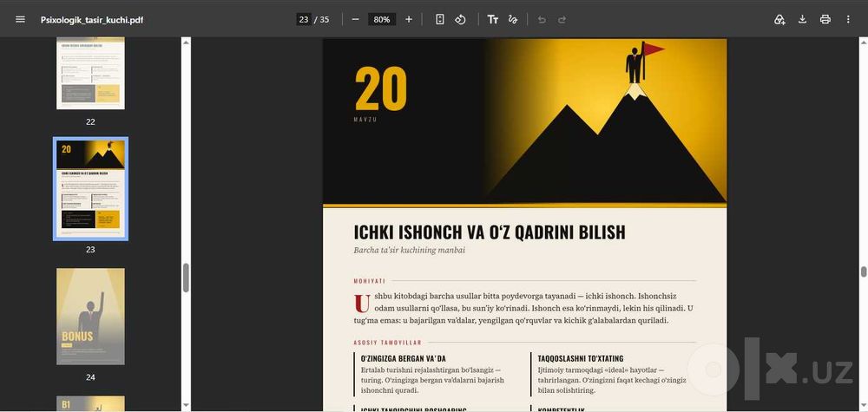Click the file name Psixologik_tasir_kuchi.pdf
Screen dimensions: 868x412
92,19
